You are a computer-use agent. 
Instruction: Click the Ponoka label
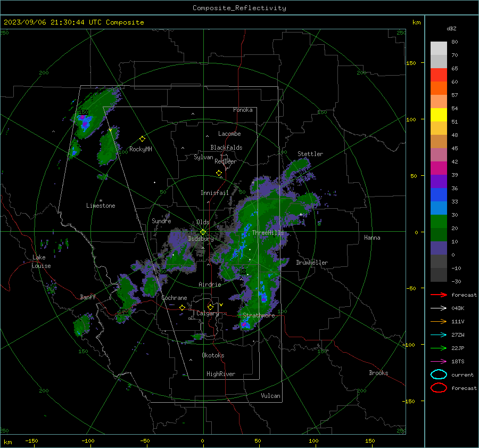click(x=243, y=110)
